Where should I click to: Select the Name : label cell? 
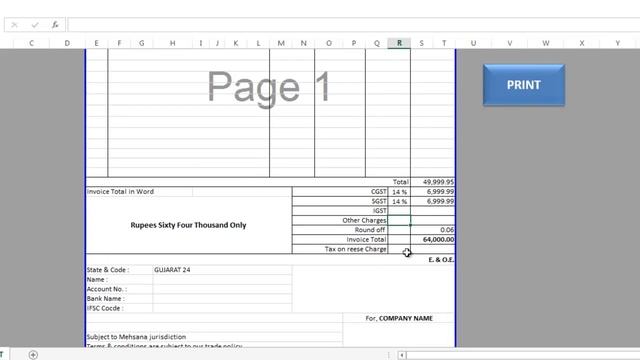tap(119, 280)
